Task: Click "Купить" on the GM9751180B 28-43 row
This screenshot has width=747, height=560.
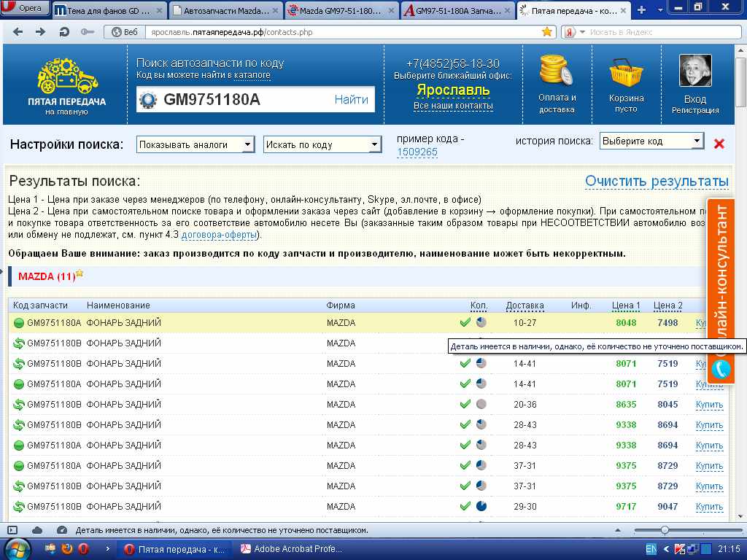Action: click(x=709, y=425)
